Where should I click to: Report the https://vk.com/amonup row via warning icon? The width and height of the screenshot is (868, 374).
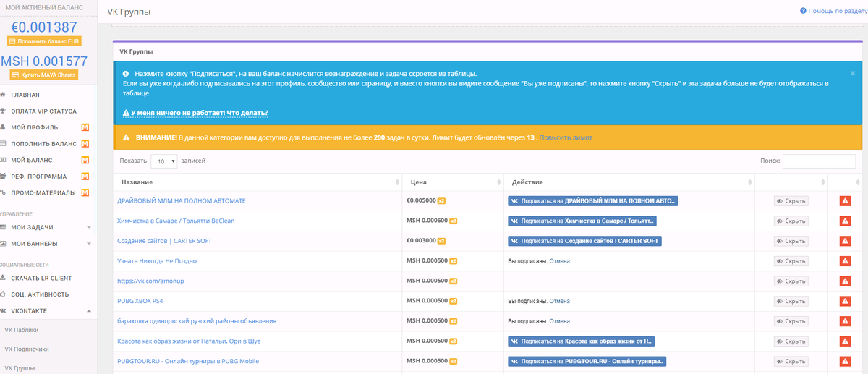pos(844,281)
